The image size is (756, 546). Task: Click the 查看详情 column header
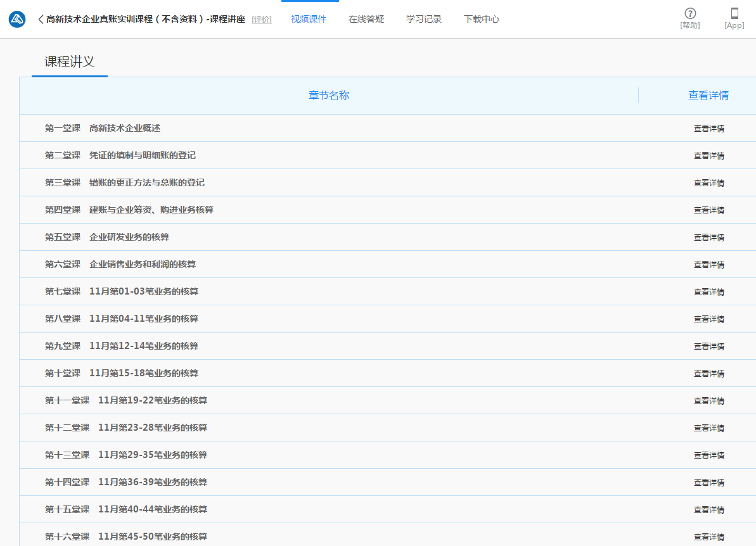tap(708, 96)
